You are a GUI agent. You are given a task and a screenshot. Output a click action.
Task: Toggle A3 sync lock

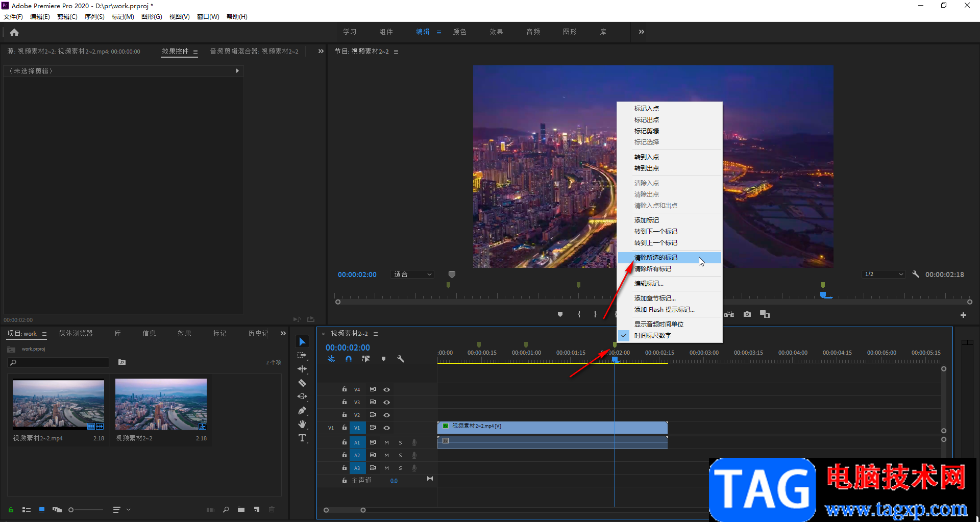click(373, 468)
